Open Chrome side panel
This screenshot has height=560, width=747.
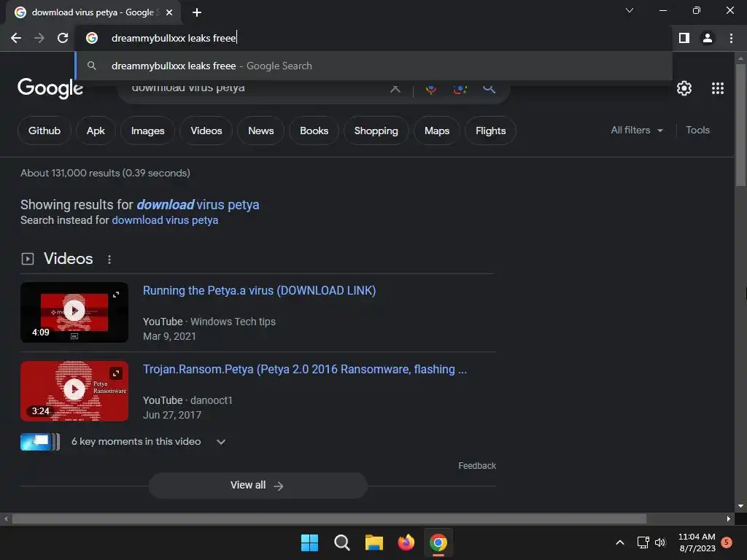click(684, 38)
